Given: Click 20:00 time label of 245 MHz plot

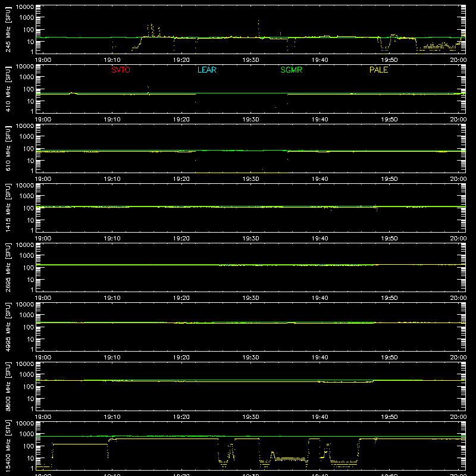Looking at the screenshot, I should coord(458,60).
